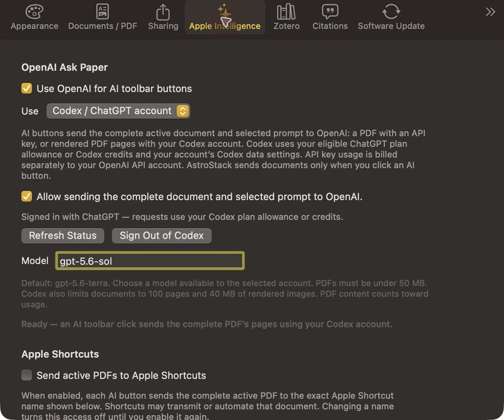Uncheck Allow sending the complete document
Viewport: 504px width, 420px height.
pos(26,196)
